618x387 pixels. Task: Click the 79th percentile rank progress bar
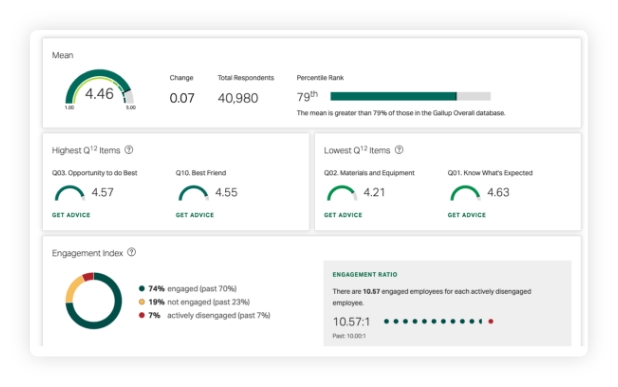[410, 96]
